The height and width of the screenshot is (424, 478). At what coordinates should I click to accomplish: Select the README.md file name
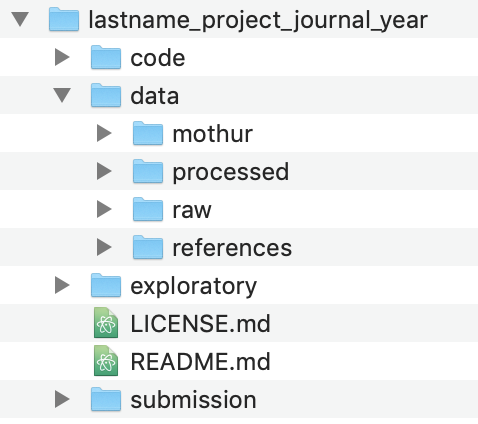200,361
